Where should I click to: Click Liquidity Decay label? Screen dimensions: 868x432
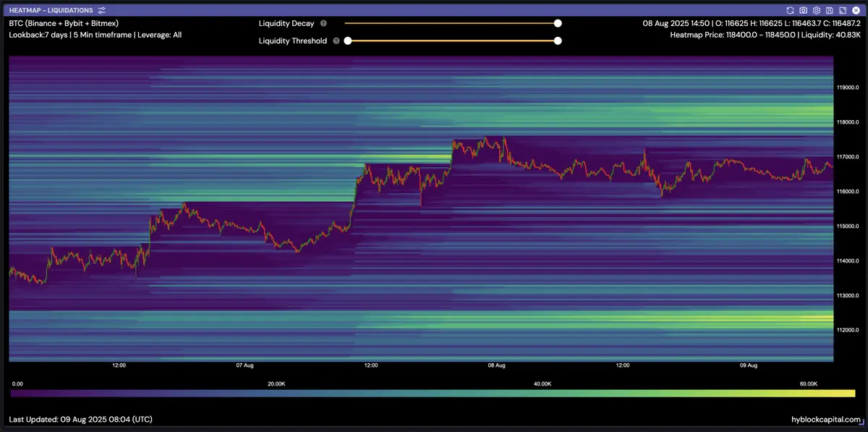pyautogui.click(x=286, y=23)
